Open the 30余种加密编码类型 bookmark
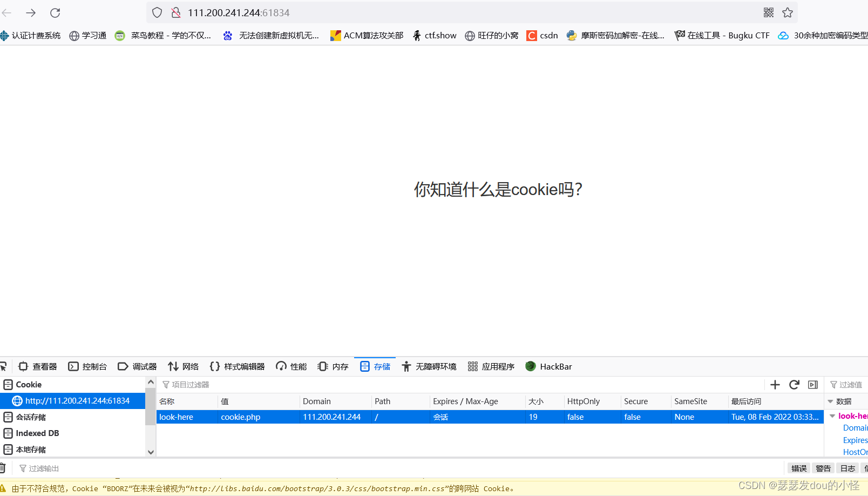 [x=823, y=35]
